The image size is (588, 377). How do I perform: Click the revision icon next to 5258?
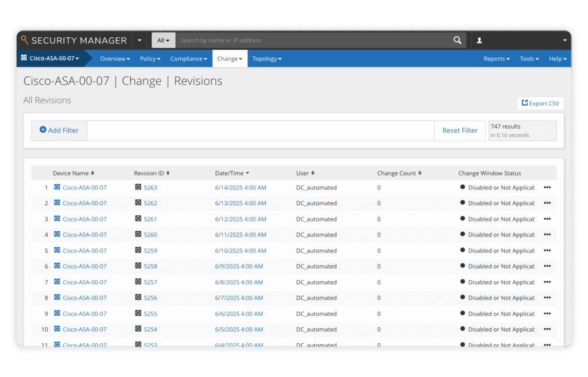(x=138, y=266)
